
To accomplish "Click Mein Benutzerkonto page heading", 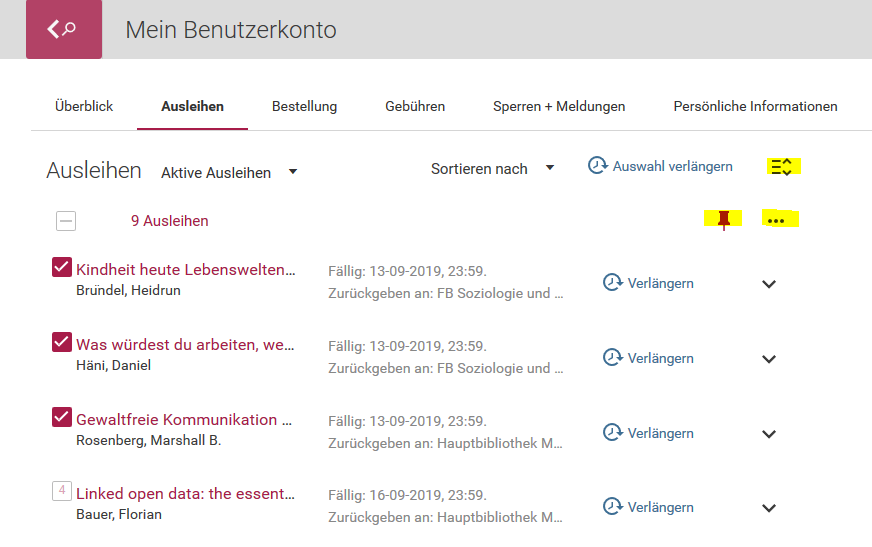I will click(x=231, y=30).
